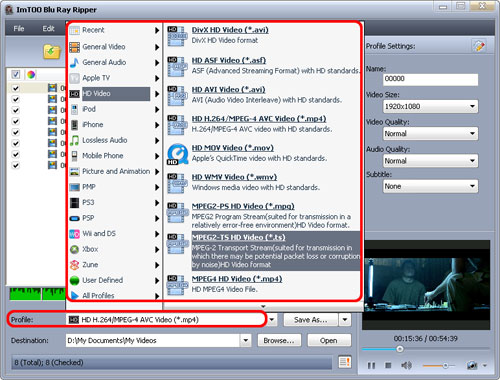Click the snapshot camera icon
Screen dimensions: 500x380
[472, 366]
